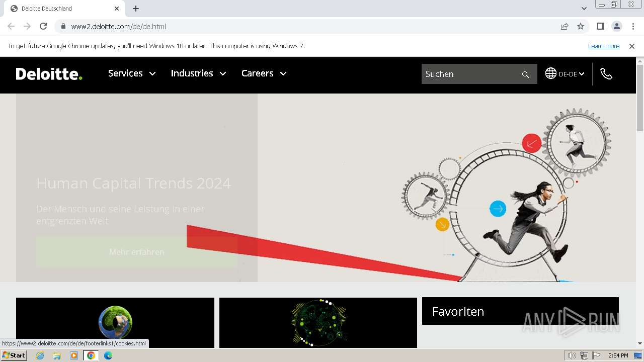Dismiss the Chrome update notification bar
Viewport: 644px width, 362px height.
click(x=632, y=46)
